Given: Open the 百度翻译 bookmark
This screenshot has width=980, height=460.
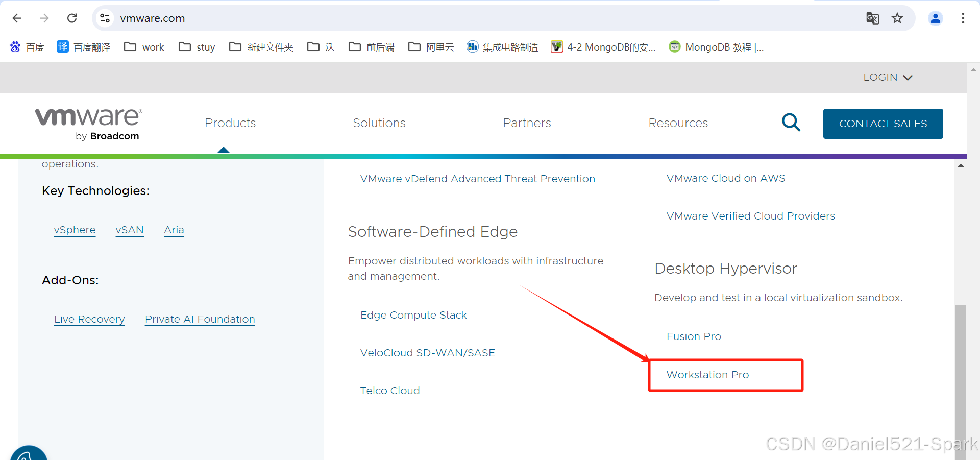Looking at the screenshot, I should (x=84, y=47).
